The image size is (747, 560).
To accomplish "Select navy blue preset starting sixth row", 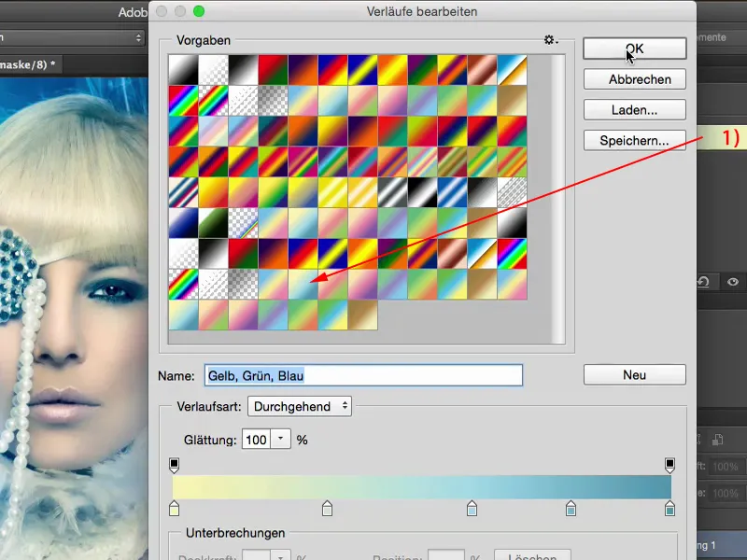I will pos(183,223).
